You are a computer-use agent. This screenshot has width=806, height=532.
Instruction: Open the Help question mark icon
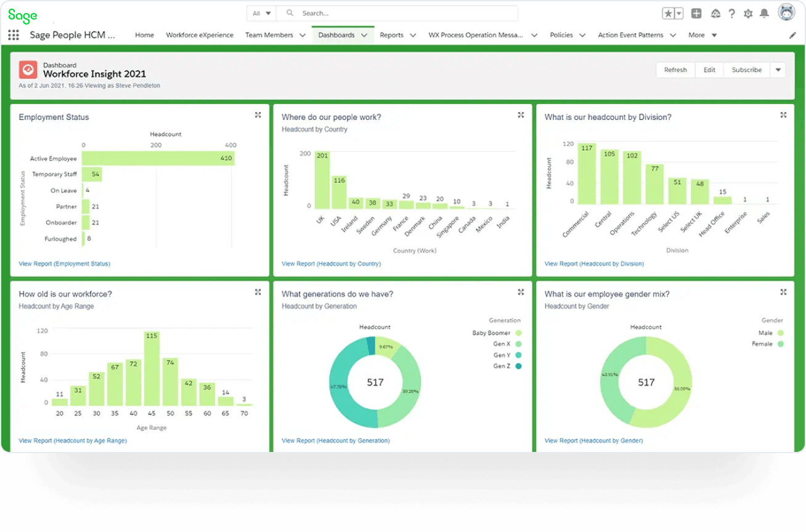(731, 13)
